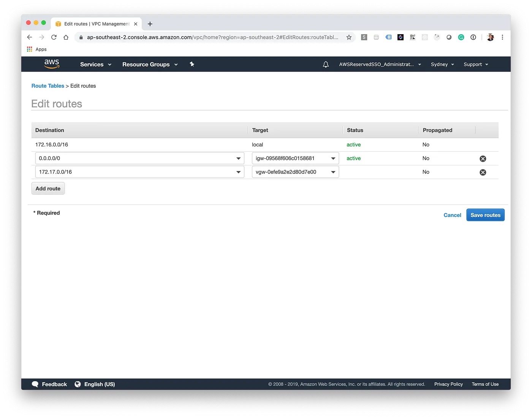Open the igw-09568f606c0158681 target dropdown
Screen dimensions: 532x418
(295, 158)
